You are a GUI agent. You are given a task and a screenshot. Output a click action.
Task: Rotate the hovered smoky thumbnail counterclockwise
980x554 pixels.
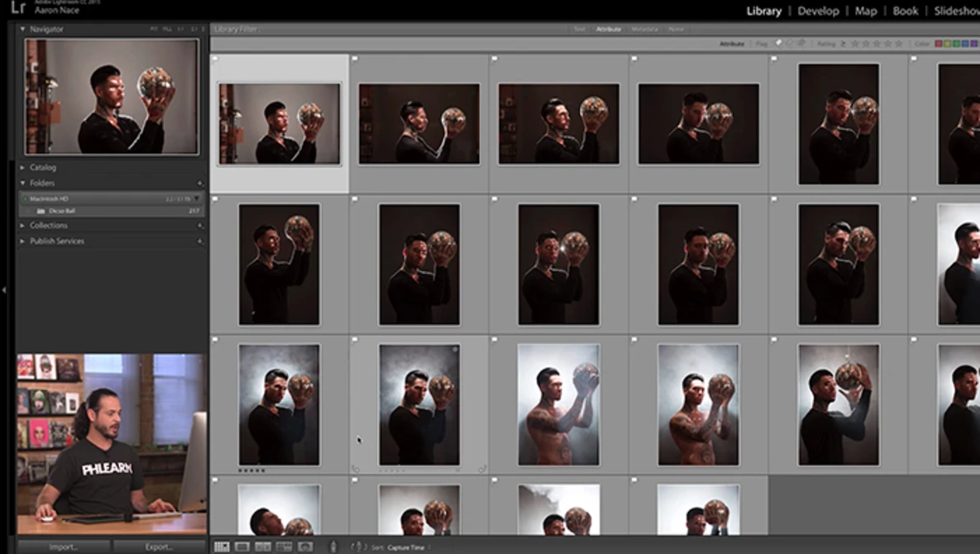tap(356, 469)
